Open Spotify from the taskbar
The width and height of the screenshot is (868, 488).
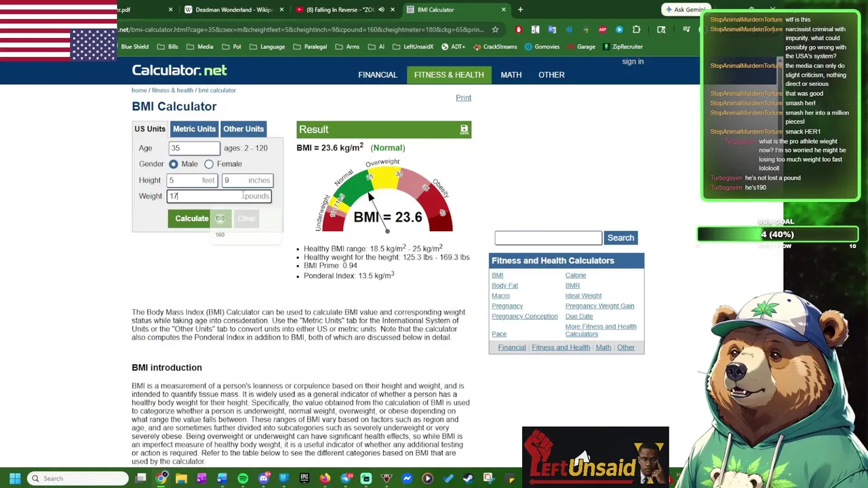coord(243,479)
